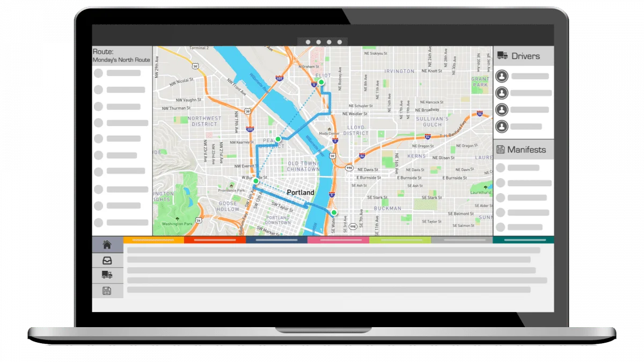Select the last circle under Manifests
This screenshot has width=644, height=362.
coord(501,227)
